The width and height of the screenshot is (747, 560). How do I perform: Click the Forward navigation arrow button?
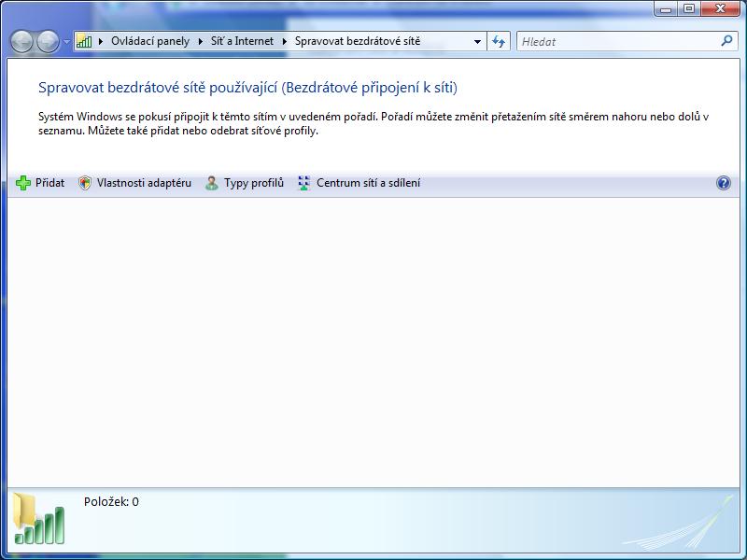[48, 41]
